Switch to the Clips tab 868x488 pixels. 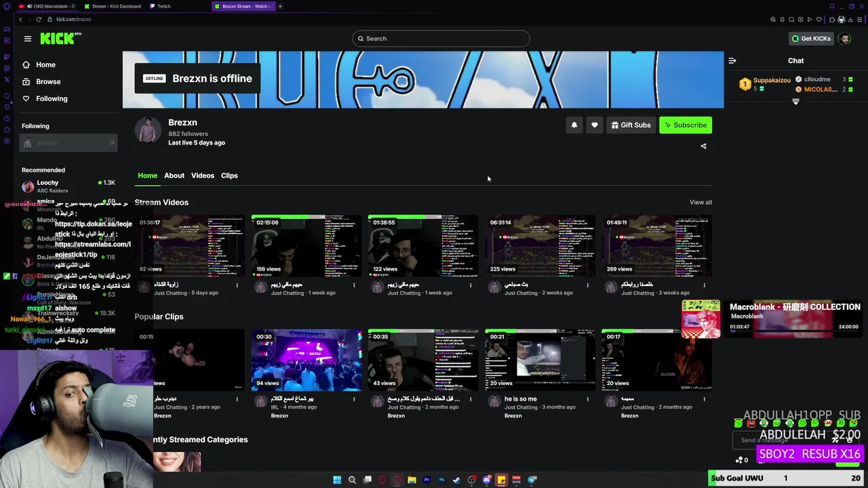point(229,176)
